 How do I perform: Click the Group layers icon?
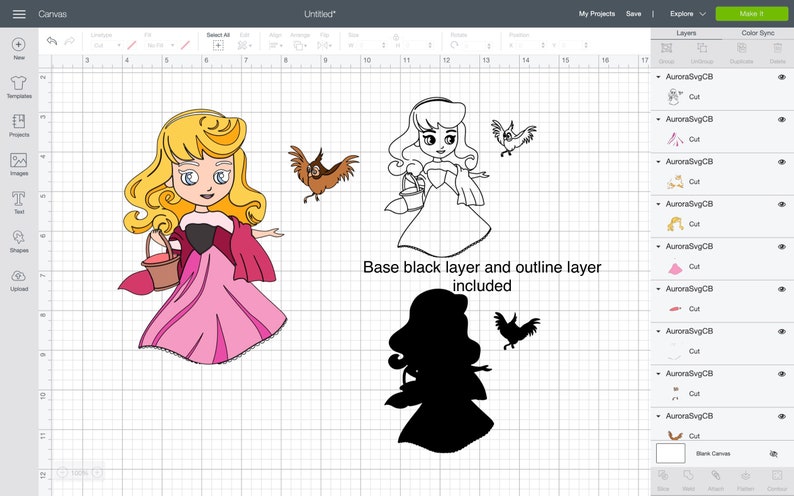[x=666, y=48]
